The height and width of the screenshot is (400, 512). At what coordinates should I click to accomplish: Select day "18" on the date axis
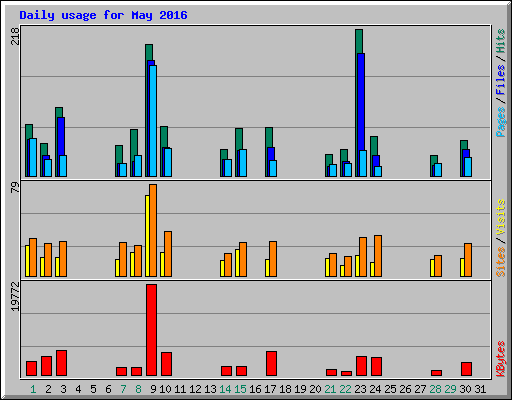pyautogui.click(x=285, y=389)
